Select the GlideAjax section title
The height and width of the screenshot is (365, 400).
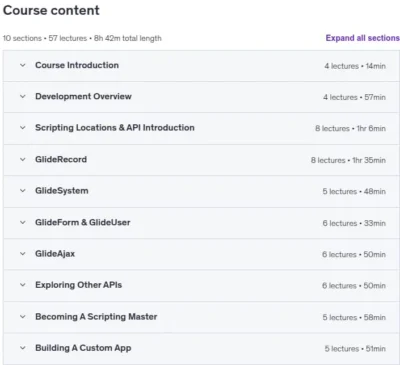point(55,254)
